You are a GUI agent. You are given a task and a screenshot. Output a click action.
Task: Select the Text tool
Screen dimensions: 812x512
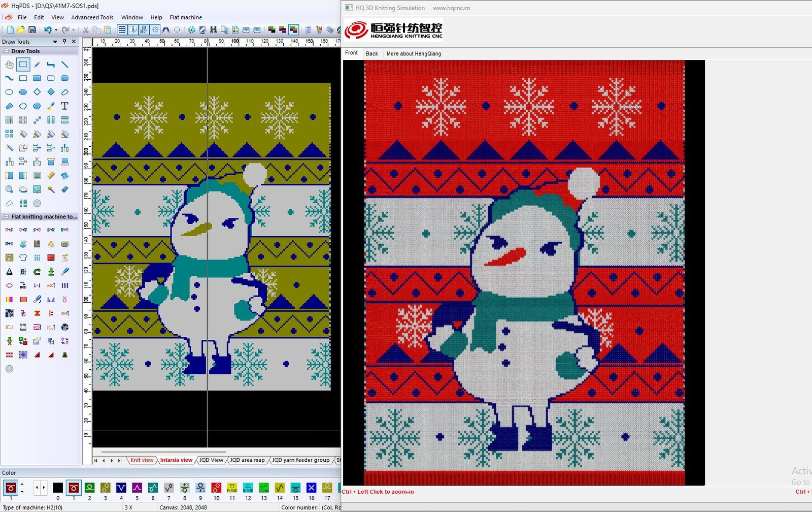point(64,106)
